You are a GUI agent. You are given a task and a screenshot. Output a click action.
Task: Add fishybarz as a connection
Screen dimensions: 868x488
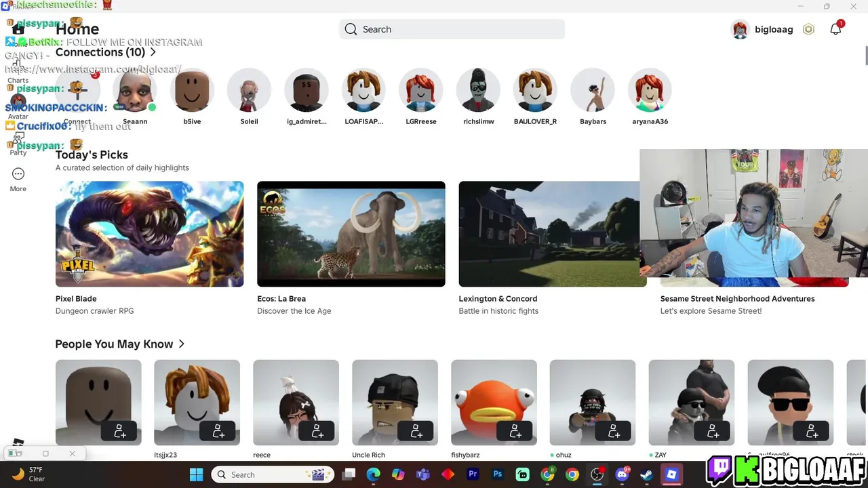pyautogui.click(x=515, y=431)
